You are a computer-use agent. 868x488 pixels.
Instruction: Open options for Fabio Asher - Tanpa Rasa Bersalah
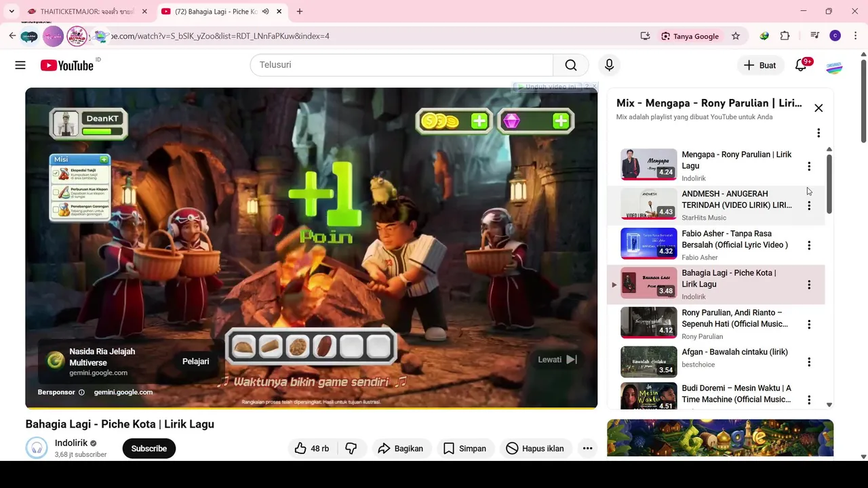pyautogui.click(x=809, y=245)
